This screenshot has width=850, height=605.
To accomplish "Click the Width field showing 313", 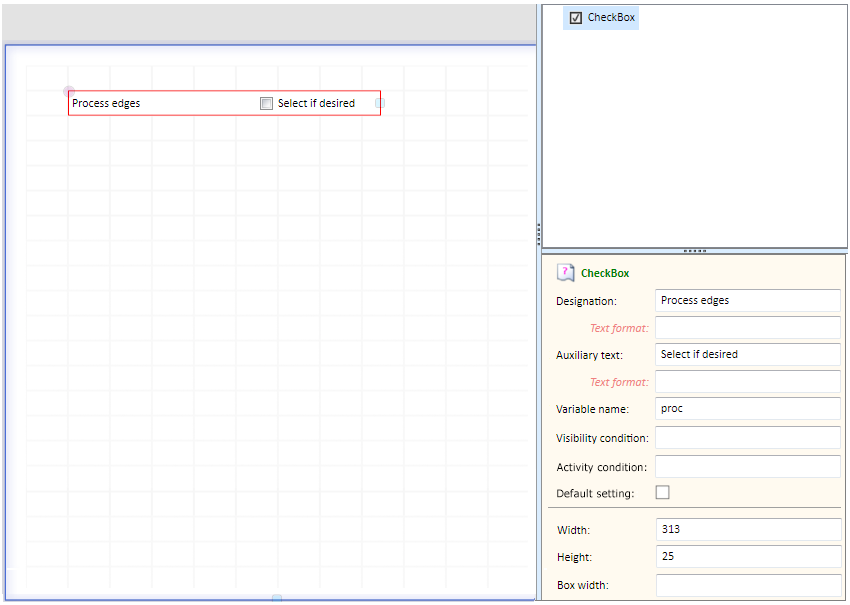I will 748,529.
